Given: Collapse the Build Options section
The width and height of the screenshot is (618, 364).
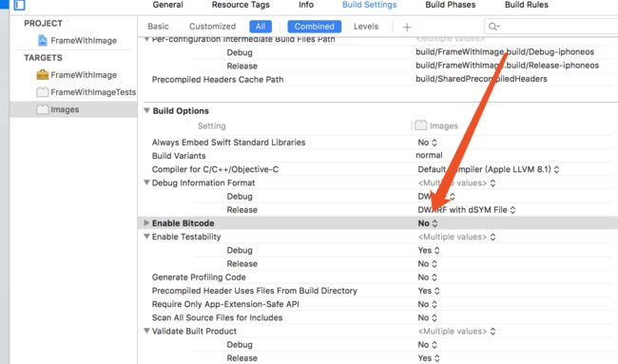Looking at the screenshot, I should click(146, 110).
